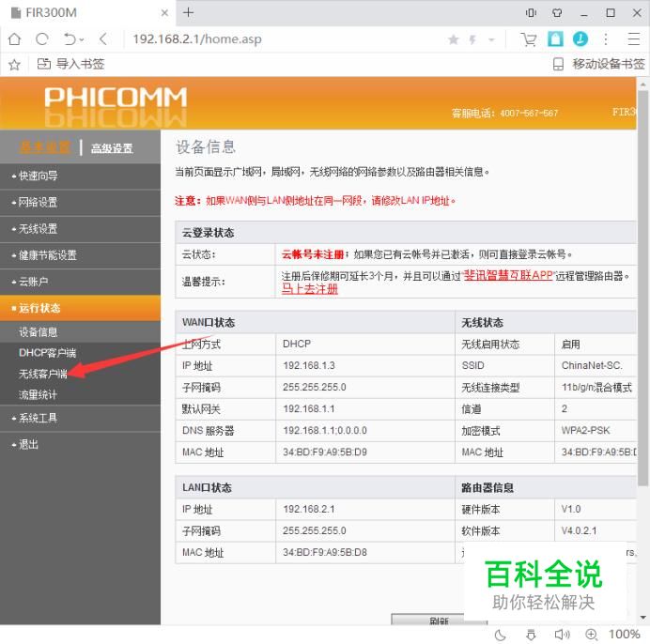Screen dimensions: 650x644
Task: Click DNS value 192.168.1.1;0.0.0.0
Action: click(x=325, y=430)
